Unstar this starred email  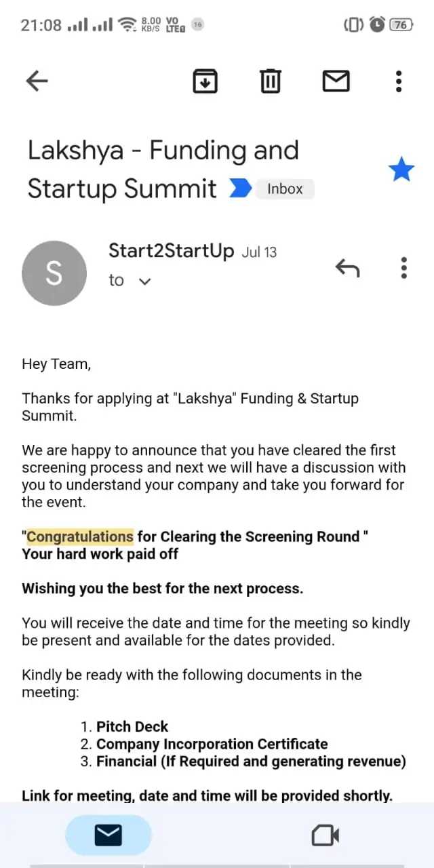pyautogui.click(x=401, y=170)
